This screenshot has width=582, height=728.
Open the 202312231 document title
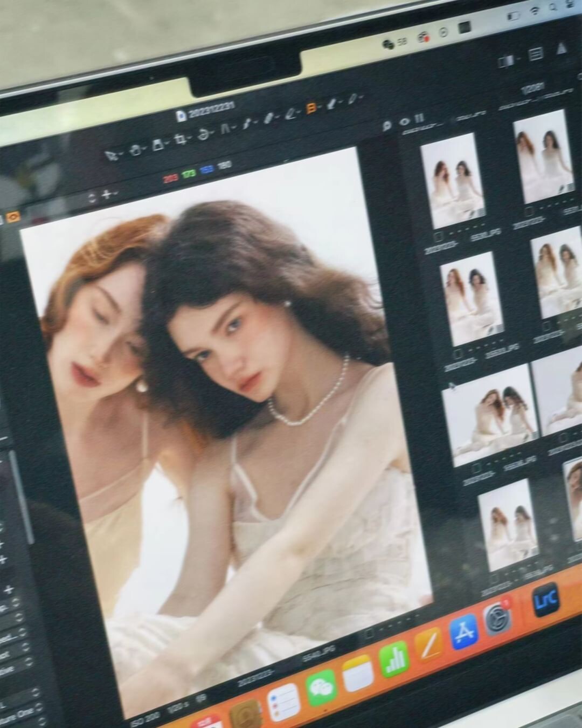[x=212, y=109]
